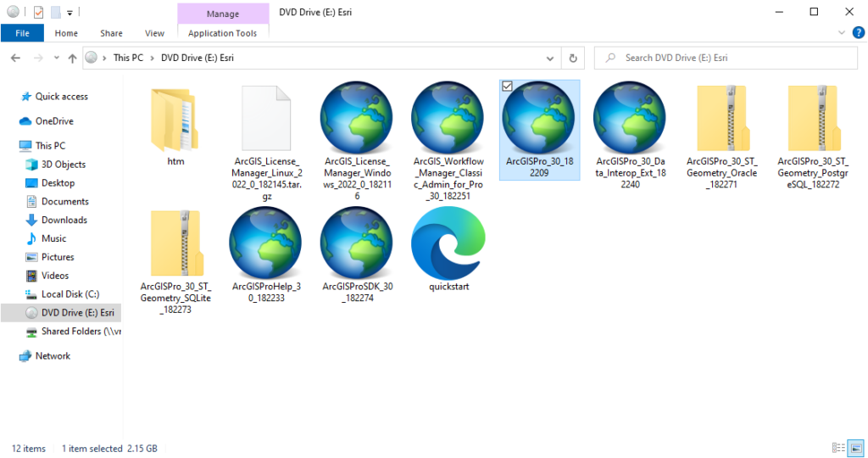The height and width of the screenshot is (458, 868).
Task: Open Shared Folders in navigation pane
Action: pyautogui.click(x=81, y=331)
